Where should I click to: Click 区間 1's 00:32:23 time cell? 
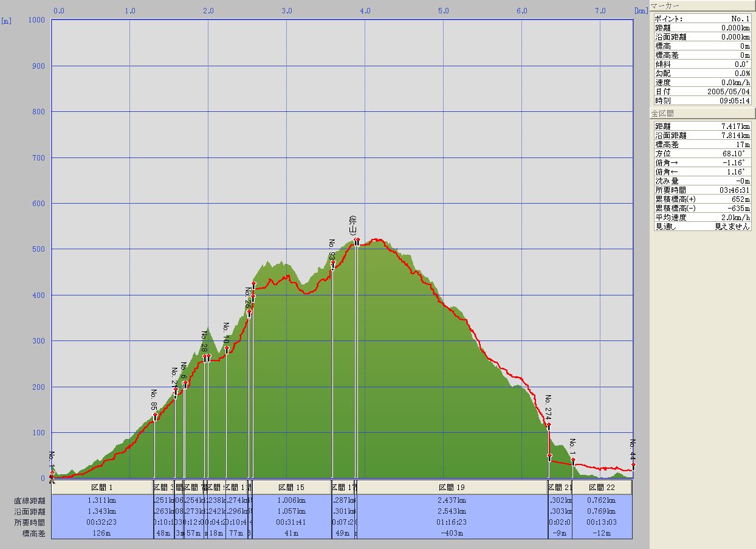pyautogui.click(x=102, y=522)
